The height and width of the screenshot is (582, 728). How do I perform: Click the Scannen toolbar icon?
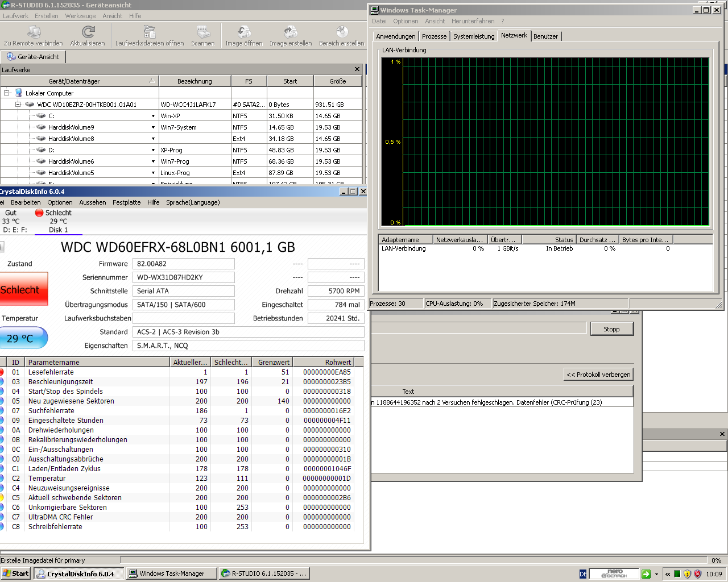[x=203, y=32]
